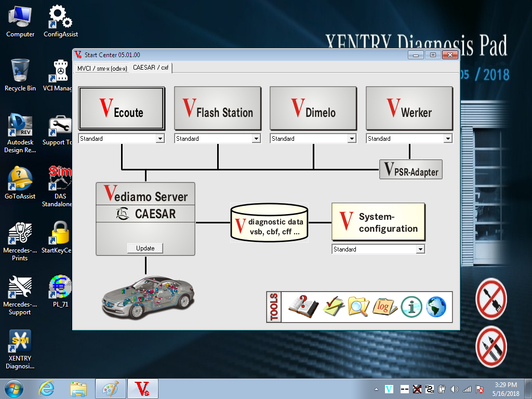Open the log folder tool
The width and height of the screenshot is (532, 399).
[x=385, y=307]
